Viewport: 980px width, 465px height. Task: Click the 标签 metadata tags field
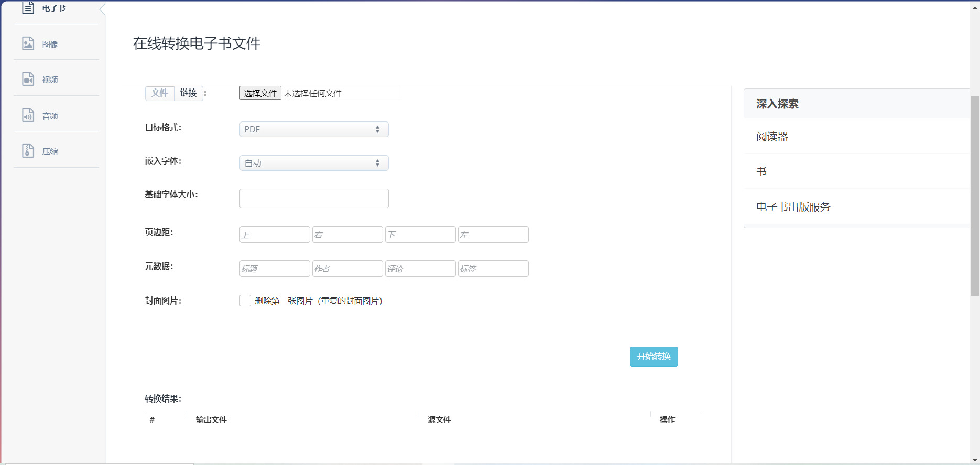(493, 269)
